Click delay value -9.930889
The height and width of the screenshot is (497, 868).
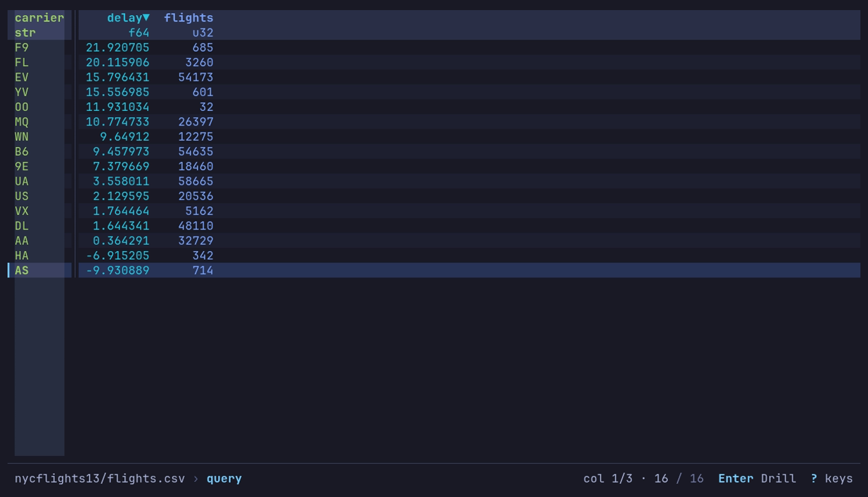point(117,271)
